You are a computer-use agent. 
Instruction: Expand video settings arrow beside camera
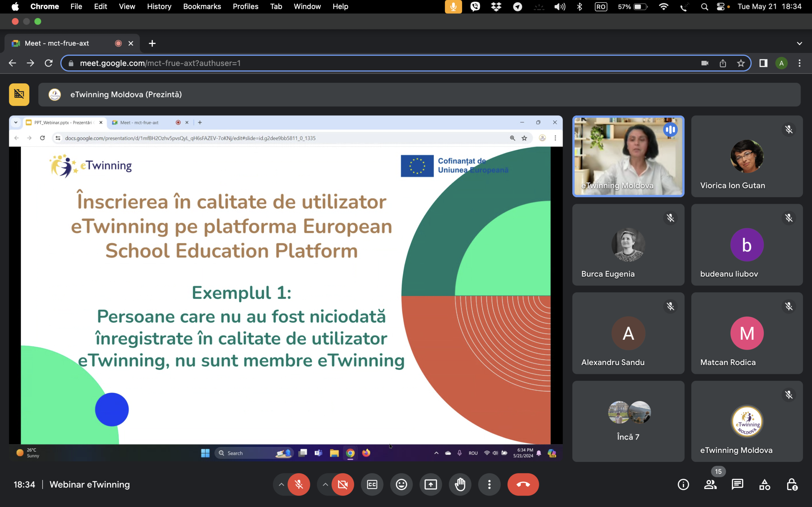325,485
